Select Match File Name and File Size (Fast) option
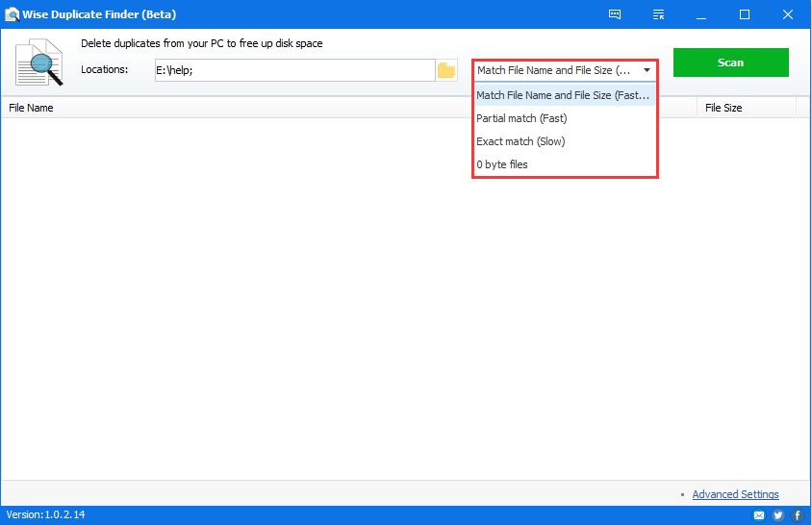The image size is (812, 525). coord(565,95)
